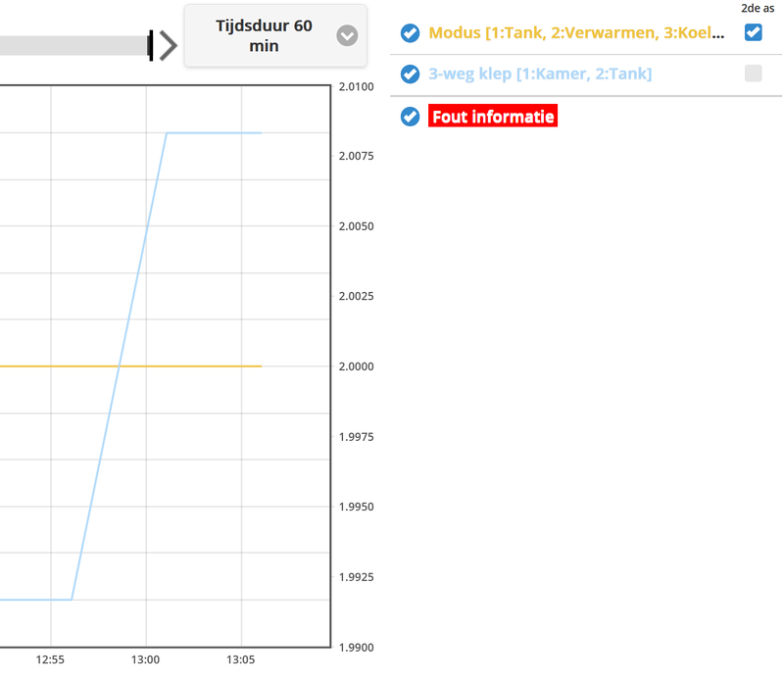Viewport: 784px width, 682px height.
Task: Click the 12:55 time axis label
Action: point(51,660)
